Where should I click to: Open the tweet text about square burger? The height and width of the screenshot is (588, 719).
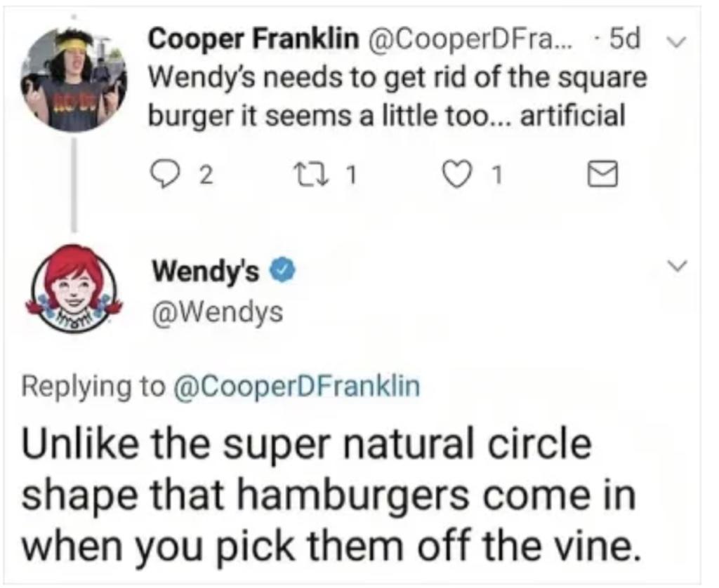click(x=397, y=97)
